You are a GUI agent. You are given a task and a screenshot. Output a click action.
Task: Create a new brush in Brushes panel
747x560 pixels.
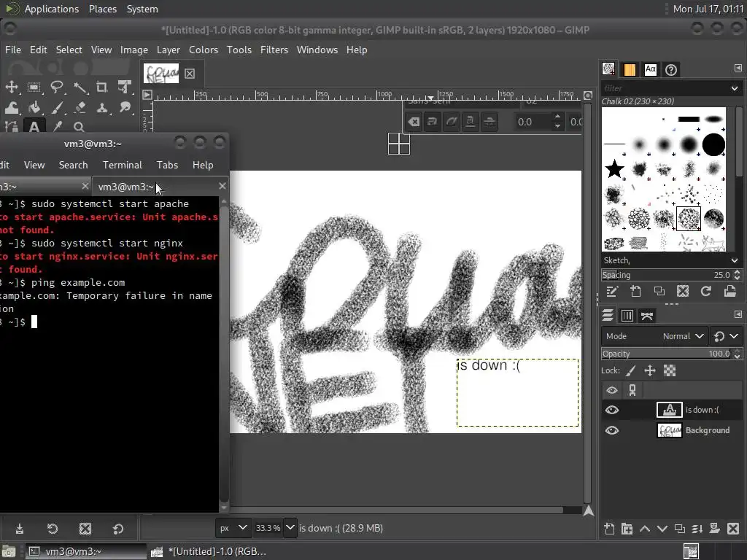click(x=635, y=292)
